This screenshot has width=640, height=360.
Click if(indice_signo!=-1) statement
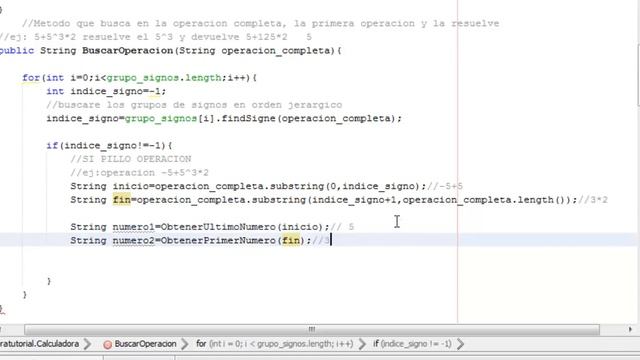click(109, 145)
